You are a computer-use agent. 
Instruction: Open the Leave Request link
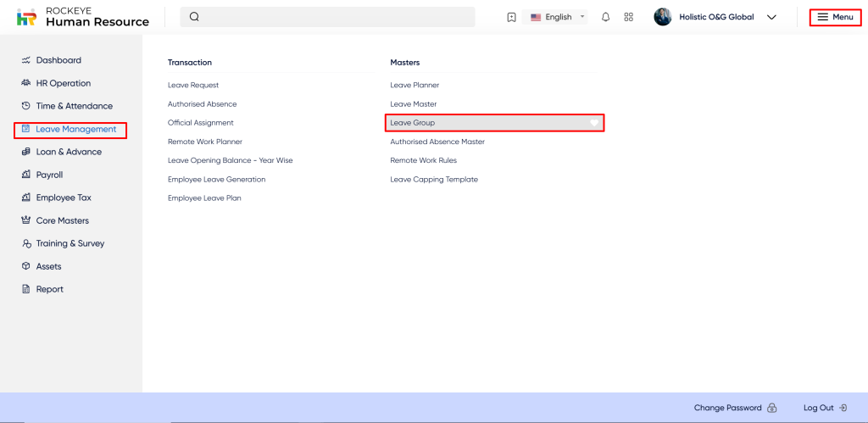[x=193, y=85]
